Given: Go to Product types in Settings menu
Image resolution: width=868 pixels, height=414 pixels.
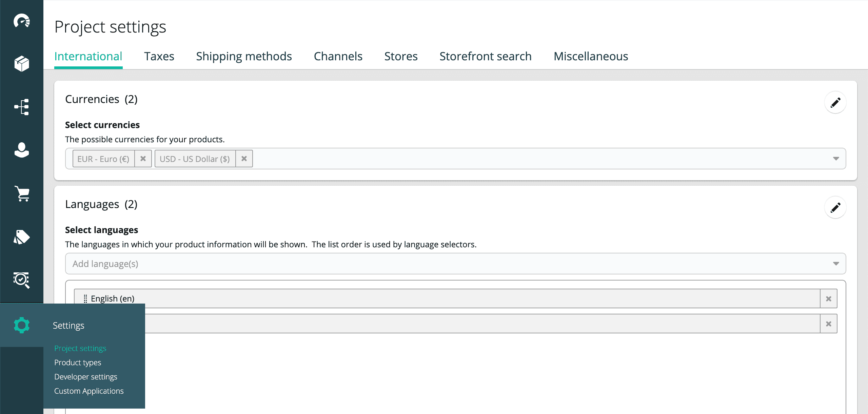Looking at the screenshot, I should click(x=78, y=363).
